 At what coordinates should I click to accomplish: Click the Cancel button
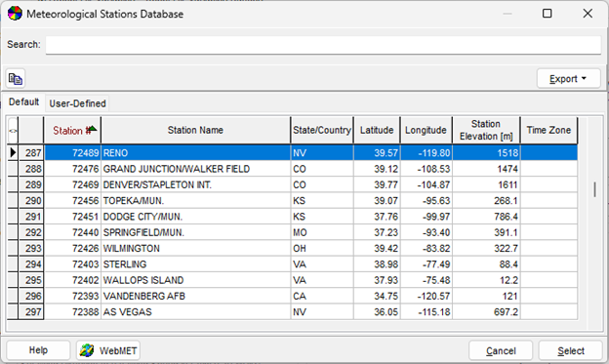(501, 350)
